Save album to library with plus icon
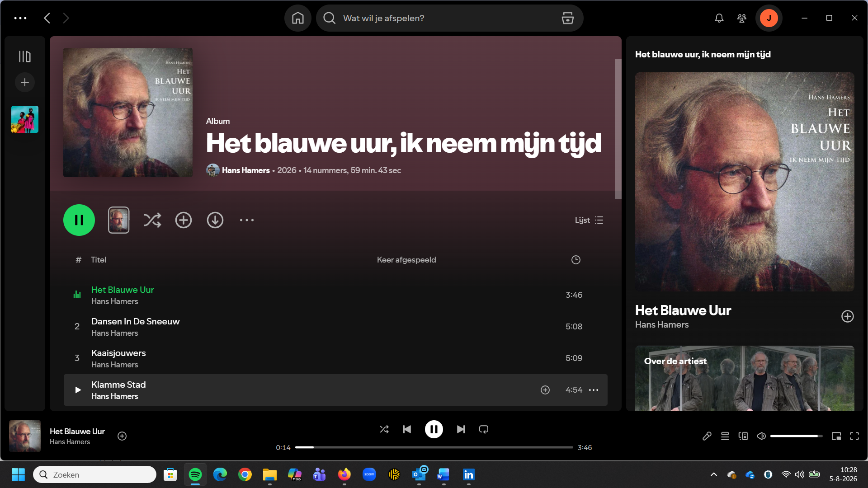The height and width of the screenshot is (488, 868). [x=184, y=220]
